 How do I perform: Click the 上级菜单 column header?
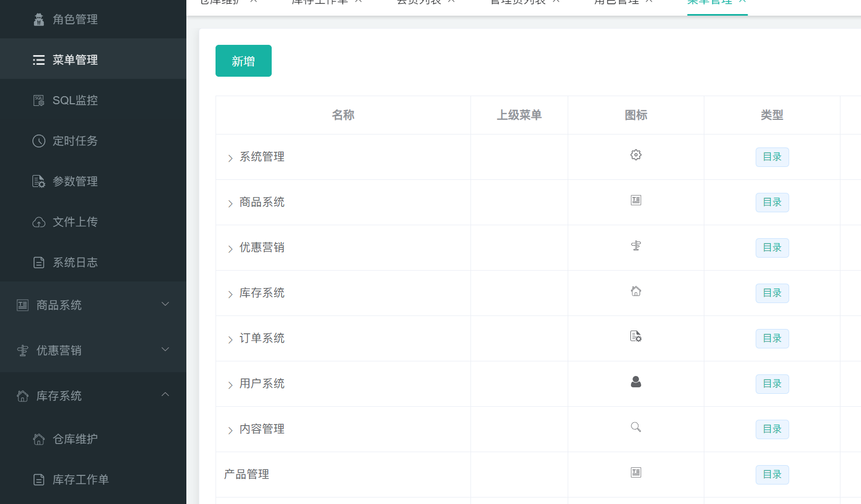tap(519, 115)
